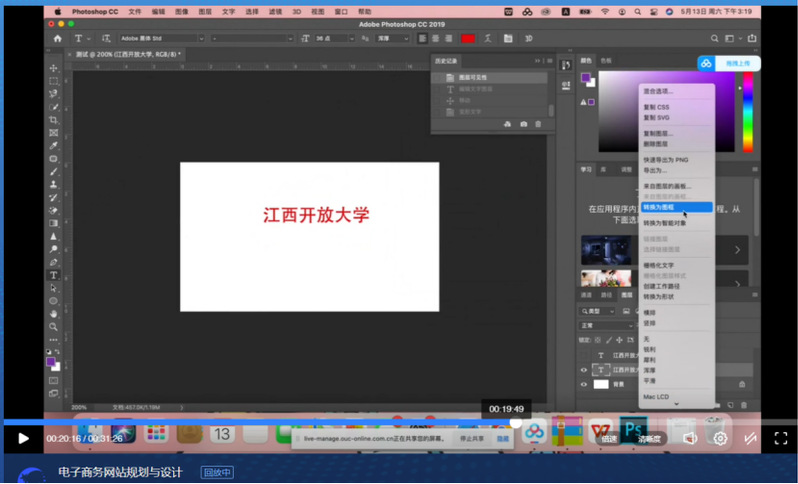This screenshot has height=484, width=798.
Task: Click the video mute speaker icon
Action: coord(689,438)
